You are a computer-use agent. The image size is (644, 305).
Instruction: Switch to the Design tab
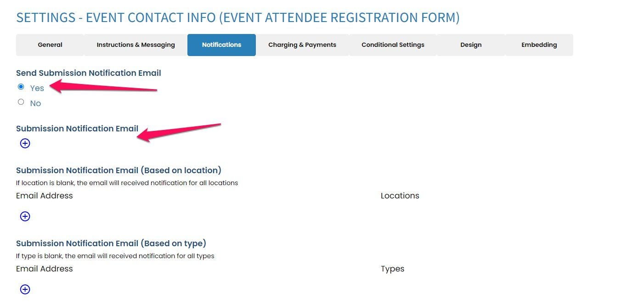point(471,45)
